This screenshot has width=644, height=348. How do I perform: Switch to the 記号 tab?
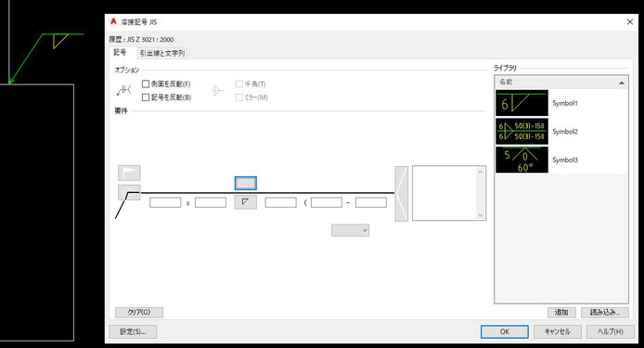(120, 53)
